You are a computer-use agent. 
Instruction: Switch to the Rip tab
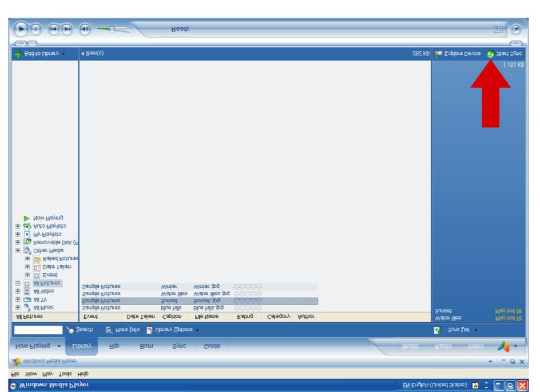click(114, 346)
